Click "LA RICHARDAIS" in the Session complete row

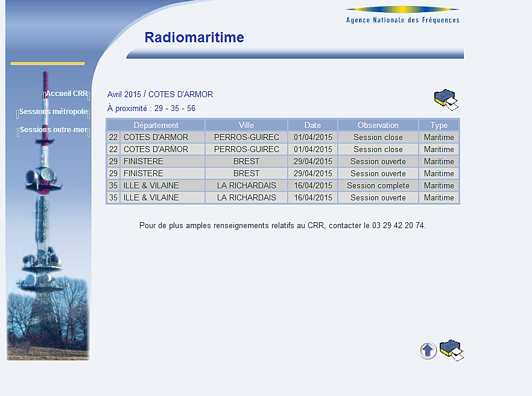click(246, 186)
